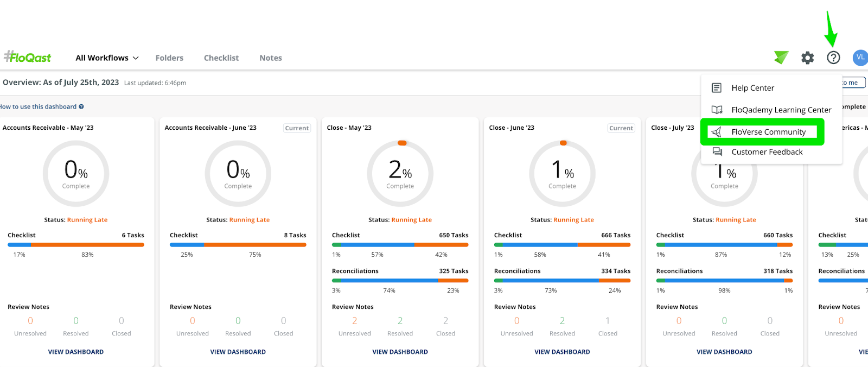Click the 2% Complete progress ring
The width and height of the screenshot is (868, 367).
pos(400,174)
